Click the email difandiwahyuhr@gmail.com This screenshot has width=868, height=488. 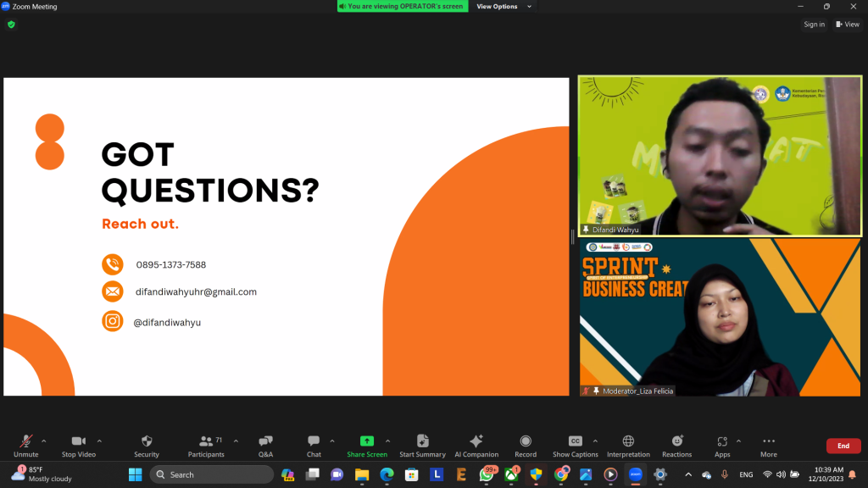point(196,291)
